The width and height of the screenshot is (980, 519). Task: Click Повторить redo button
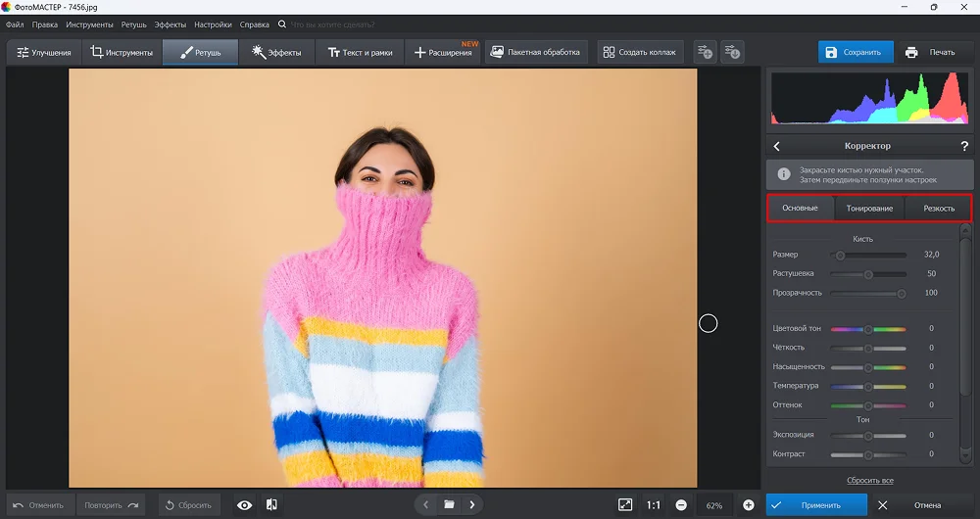tap(111, 505)
